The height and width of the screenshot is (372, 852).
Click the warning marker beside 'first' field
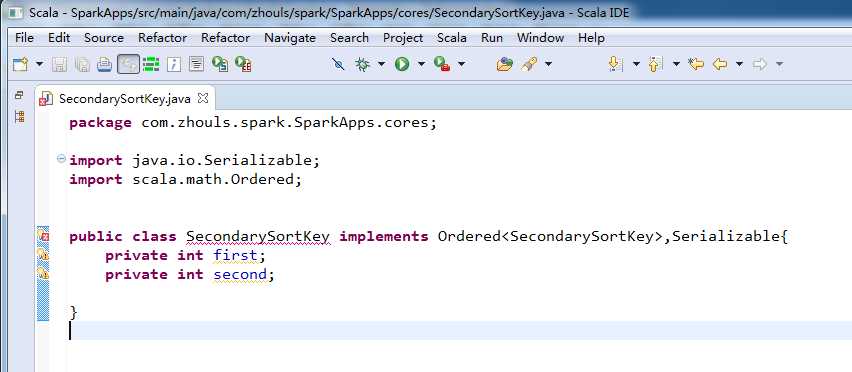tap(43, 255)
